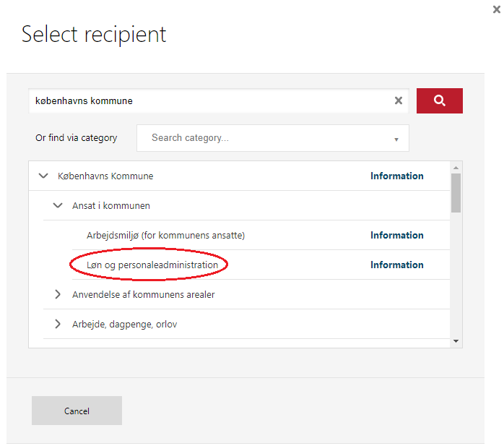The image size is (504, 446).
Task: Click the Anvendelse af kommunens arealer label
Action: click(x=144, y=294)
